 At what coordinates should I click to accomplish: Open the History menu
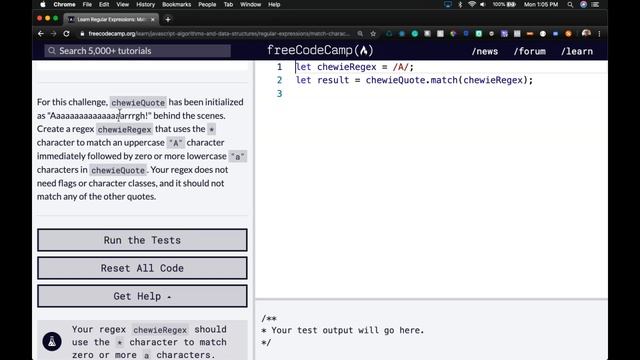click(146, 4)
